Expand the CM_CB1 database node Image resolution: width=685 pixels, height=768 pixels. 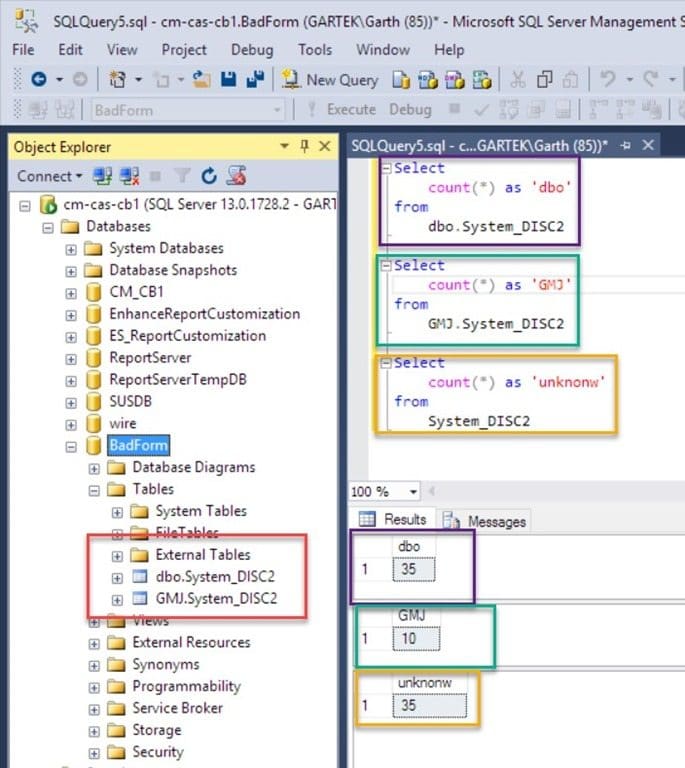(x=71, y=293)
